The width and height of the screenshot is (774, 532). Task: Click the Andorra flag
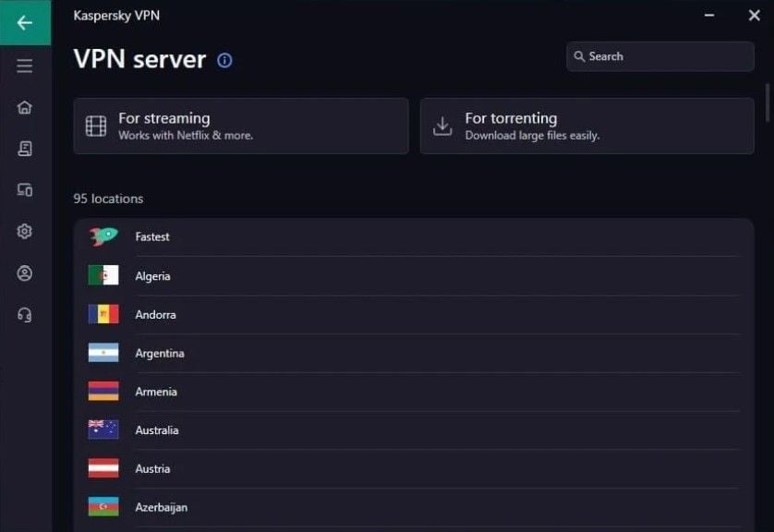[x=103, y=314]
